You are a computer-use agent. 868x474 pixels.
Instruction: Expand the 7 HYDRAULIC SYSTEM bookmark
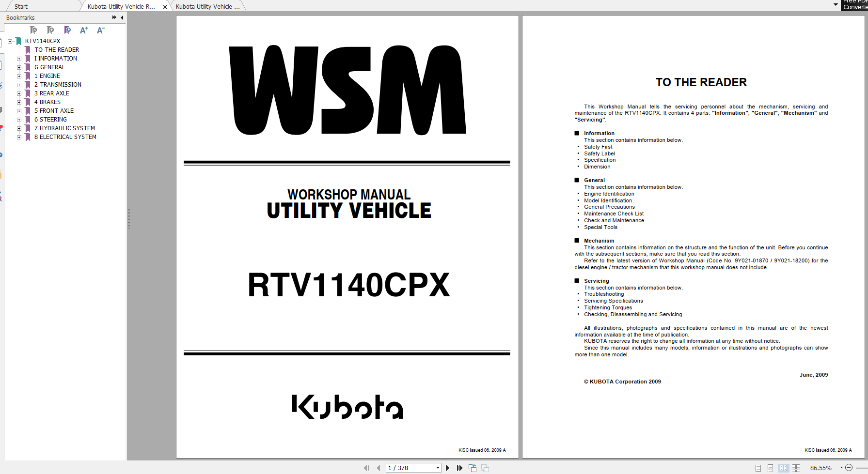[x=19, y=128]
